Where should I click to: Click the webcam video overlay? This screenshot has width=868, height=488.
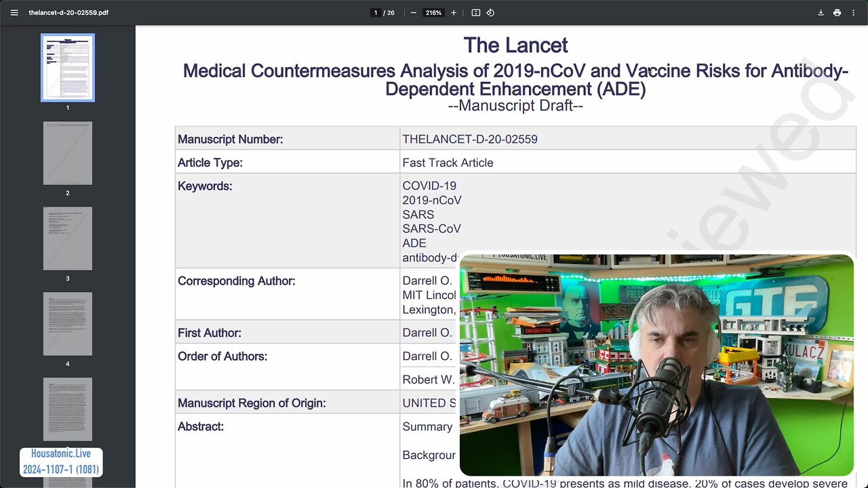point(656,365)
